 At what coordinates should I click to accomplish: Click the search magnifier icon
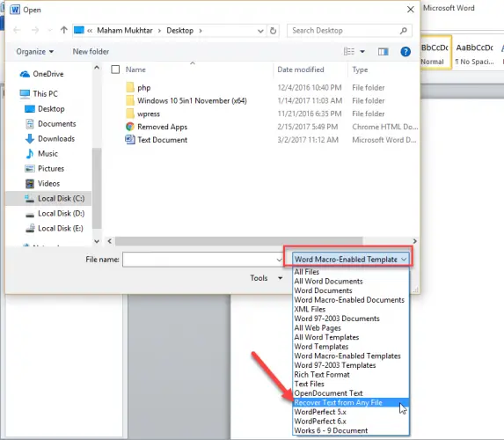pos(404,31)
